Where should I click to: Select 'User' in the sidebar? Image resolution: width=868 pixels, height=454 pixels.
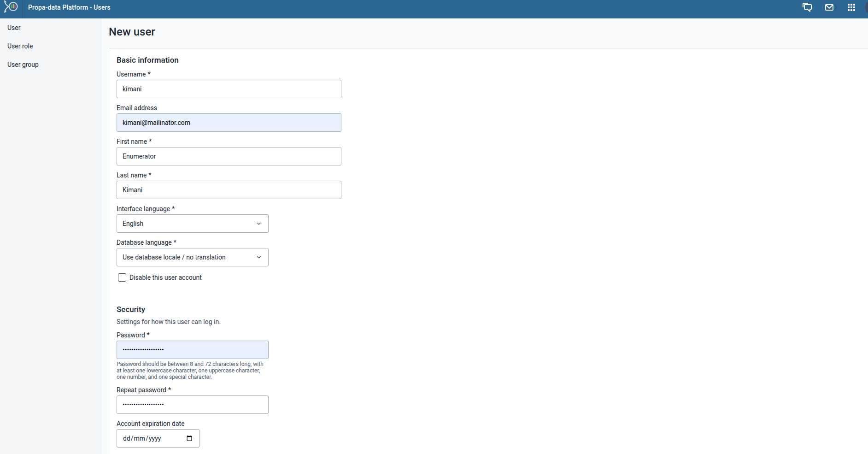(13, 28)
